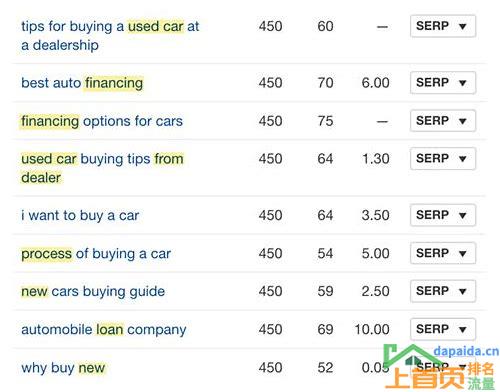Select the keyword 'i want to buy a car'
500x392 pixels.
tap(80, 215)
